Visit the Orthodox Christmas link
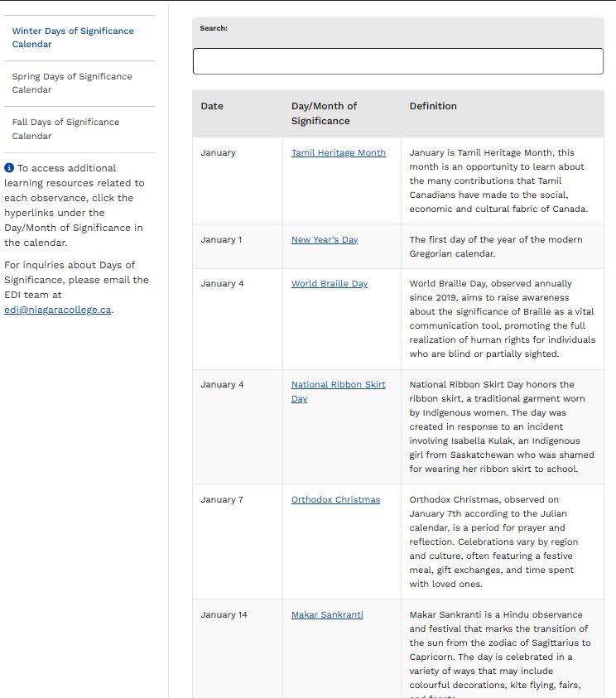The height and width of the screenshot is (698, 616). pyautogui.click(x=335, y=500)
